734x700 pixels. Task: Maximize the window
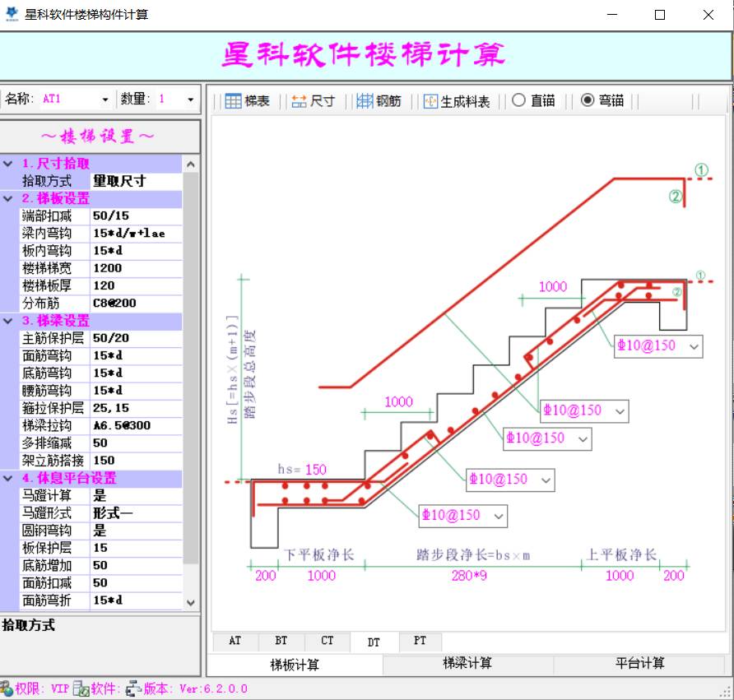[x=660, y=15]
